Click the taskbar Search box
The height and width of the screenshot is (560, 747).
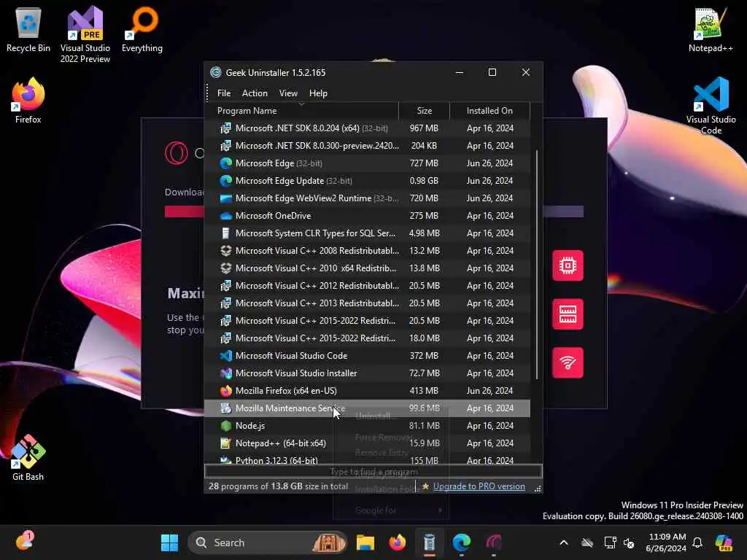click(x=268, y=542)
